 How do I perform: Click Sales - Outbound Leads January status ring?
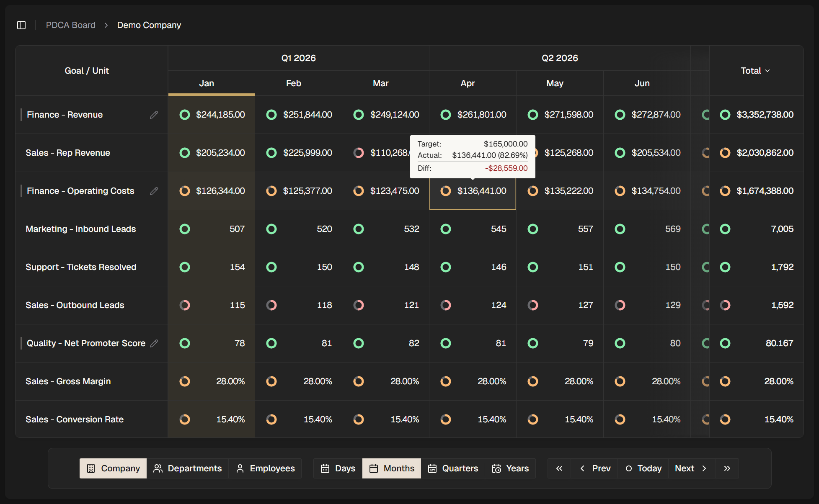coord(185,305)
